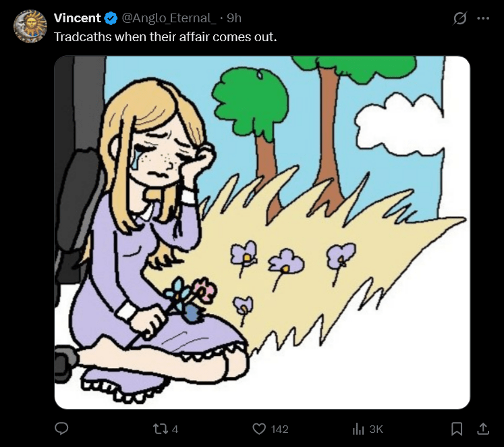Image resolution: width=504 pixels, height=447 pixels.
Task: Click the 3K views count
Action: point(376,429)
